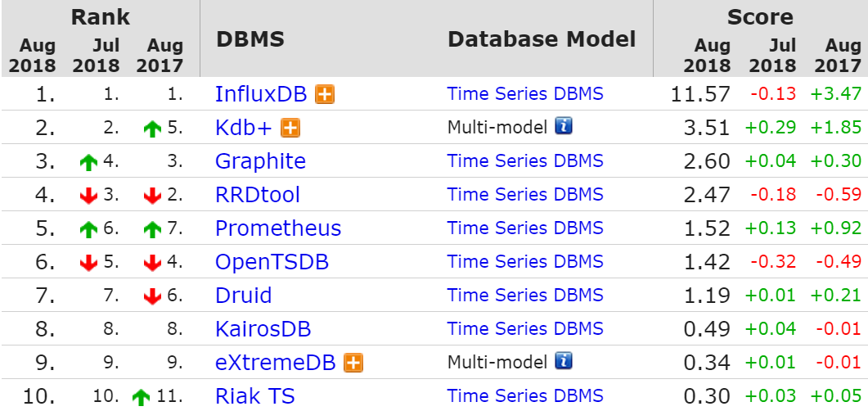Viewport: 868px width, 411px height.
Task: Open the Kdb+ database link
Action: (244, 128)
